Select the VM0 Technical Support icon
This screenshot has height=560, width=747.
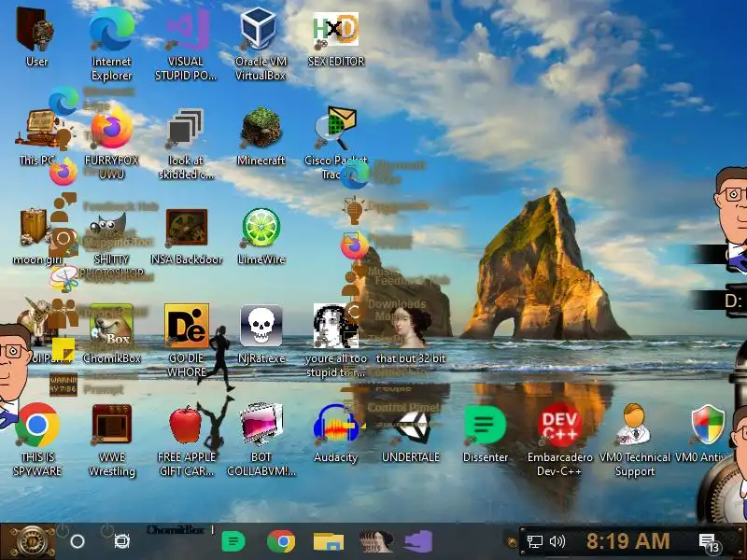[635, 439]
